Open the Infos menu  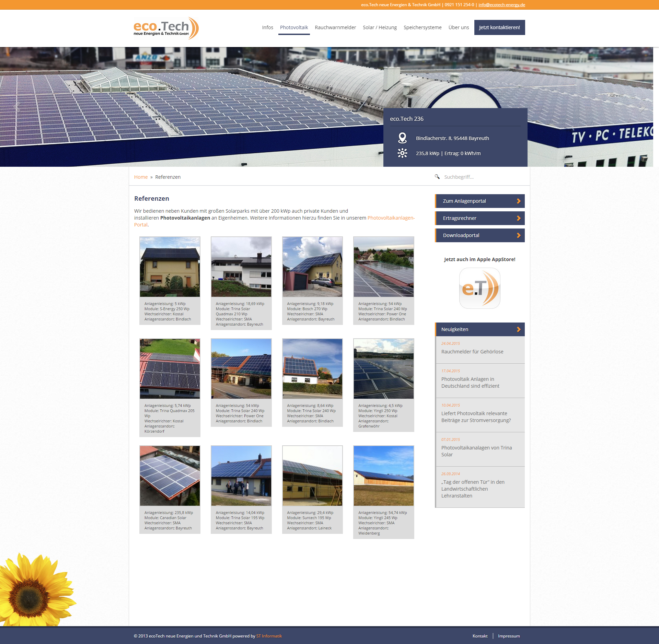click(x=267, y=27)
